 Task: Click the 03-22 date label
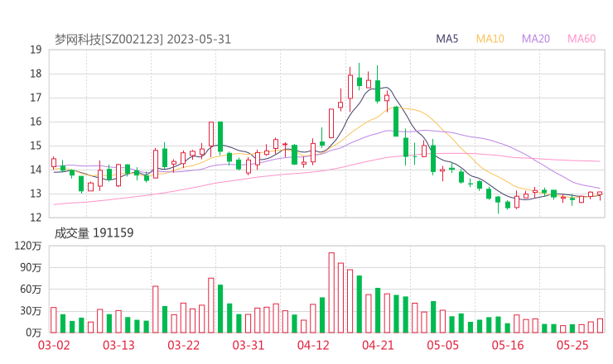tap(184, 345)
